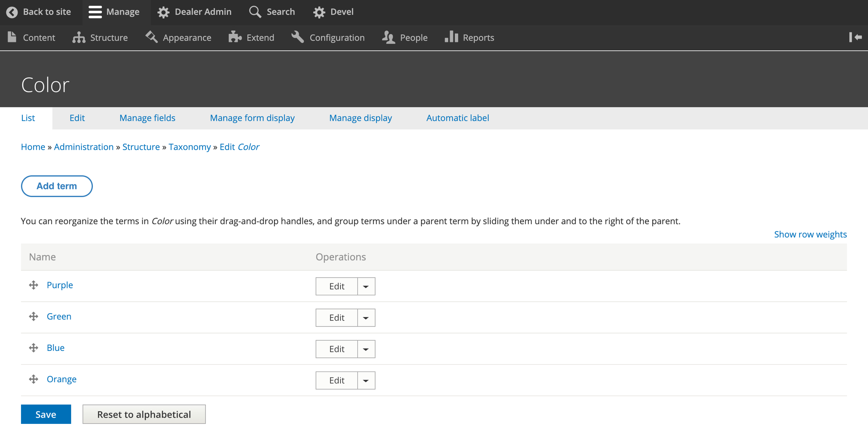Click Edit Color breadcrumb link

pos(239,147)
